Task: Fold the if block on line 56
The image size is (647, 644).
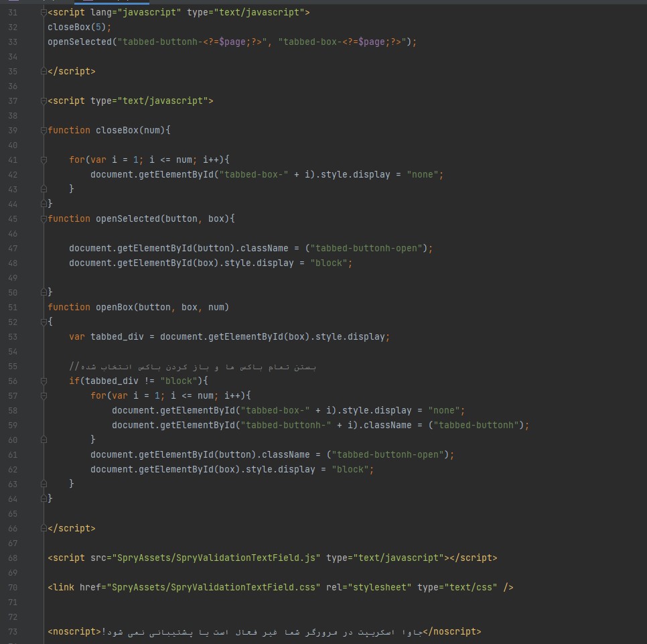Action: pos(44,381)
